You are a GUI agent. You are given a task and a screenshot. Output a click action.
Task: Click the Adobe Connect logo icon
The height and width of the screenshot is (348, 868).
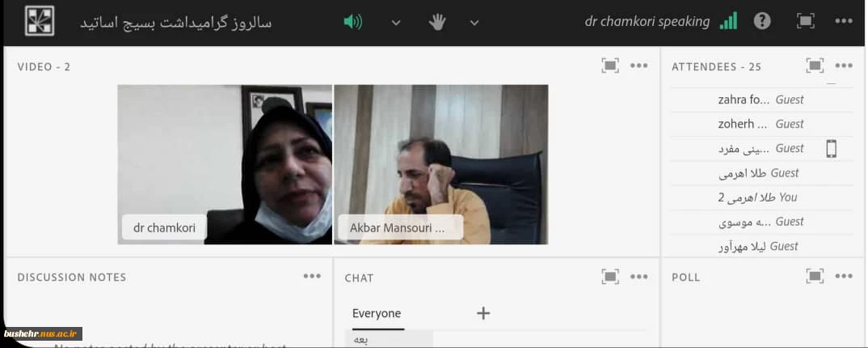pyautogui.click(x=40, y=21)
